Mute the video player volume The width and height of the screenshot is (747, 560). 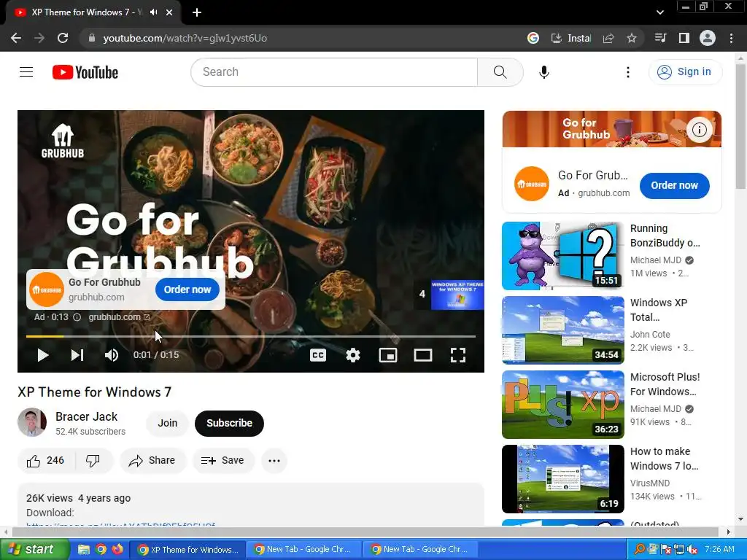(x=112, y=355)
